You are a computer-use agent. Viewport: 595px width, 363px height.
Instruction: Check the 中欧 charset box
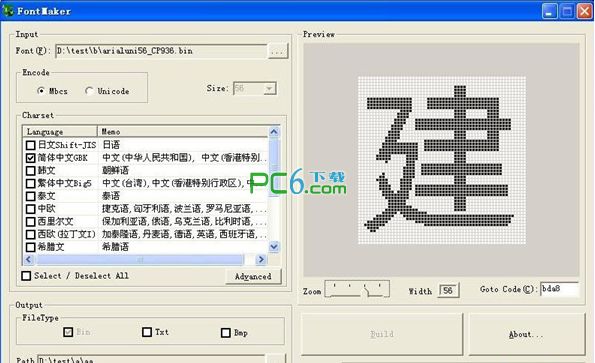coord(31,209)
